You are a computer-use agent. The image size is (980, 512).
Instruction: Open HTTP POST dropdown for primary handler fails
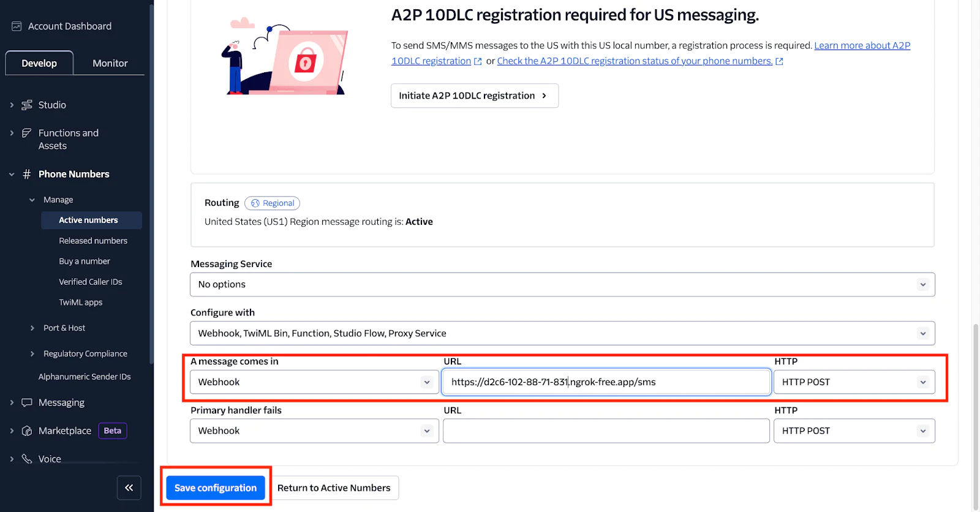(x=854, y=431)
